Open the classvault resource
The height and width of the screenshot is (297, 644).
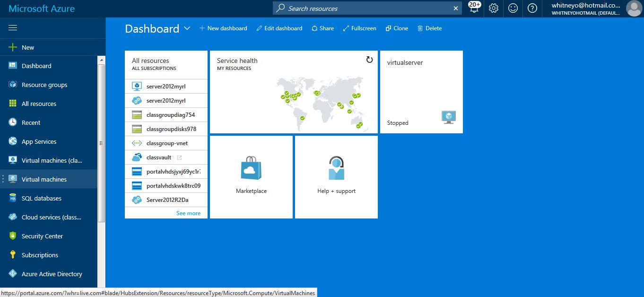(x=166, y=157)
